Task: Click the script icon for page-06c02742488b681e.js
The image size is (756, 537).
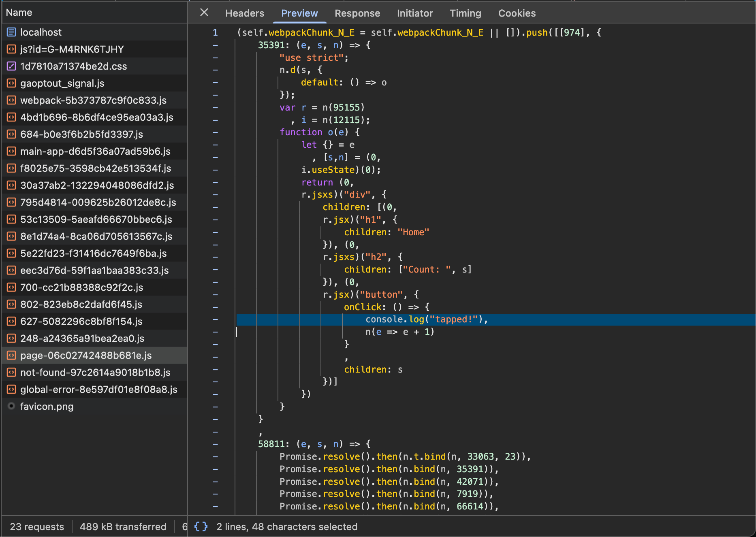Action: [x=11, y=355]
